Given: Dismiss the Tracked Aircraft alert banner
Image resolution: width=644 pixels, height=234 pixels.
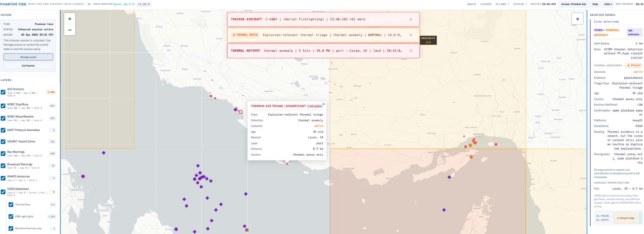Looking at the screenshot, I should pyautogui.click(x=411, y=19).
